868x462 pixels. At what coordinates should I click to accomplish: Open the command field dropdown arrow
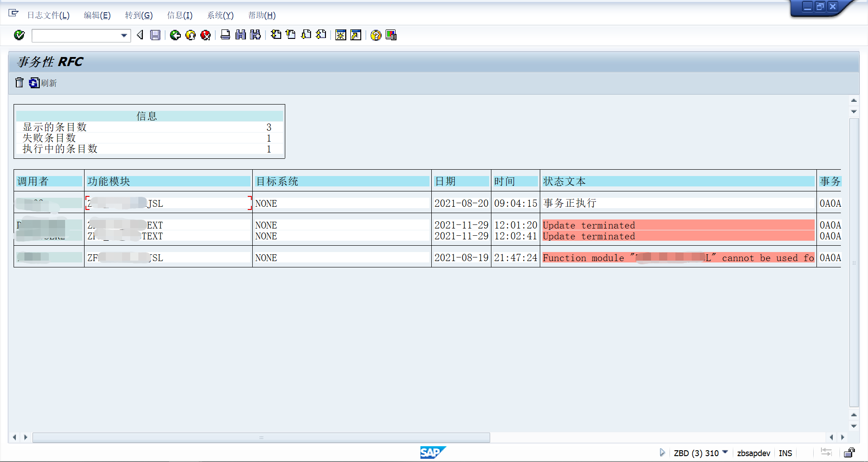point(123,35)
